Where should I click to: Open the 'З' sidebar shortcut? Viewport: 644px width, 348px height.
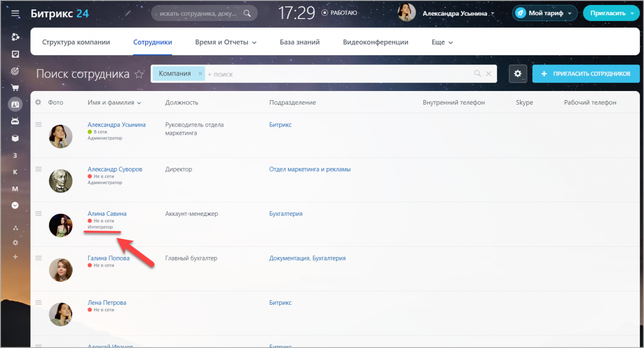click(x=15, y=155)
